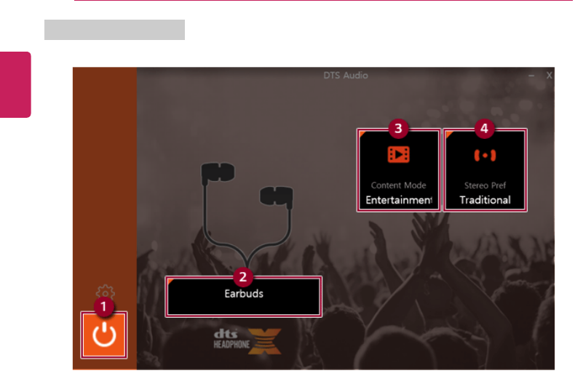Select the Traditional stereo label
This screenshot has height=392, width=575.
click(x=485, y=200)
